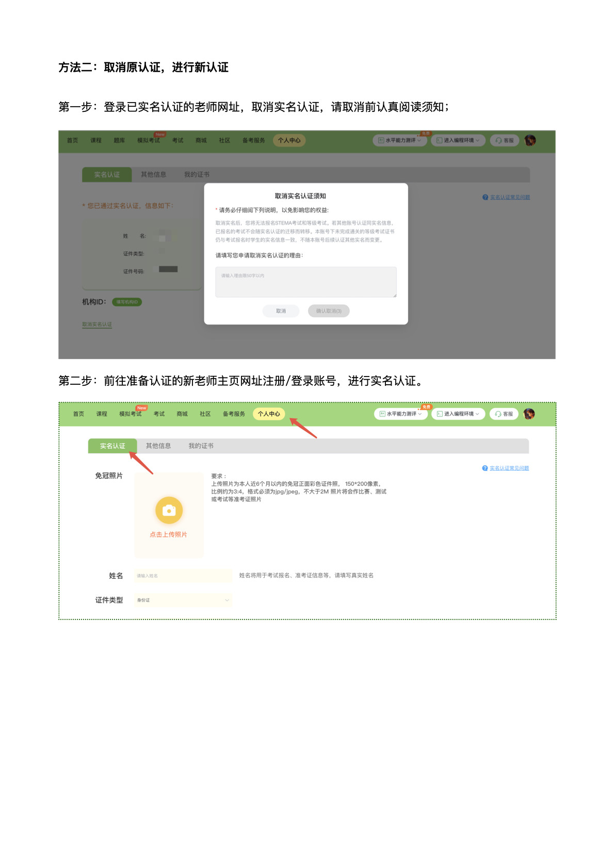Screen dimensions: 614x868
Task: Click the headset 客服 icon in the dimmed step one page
Action: coord(498,140)
